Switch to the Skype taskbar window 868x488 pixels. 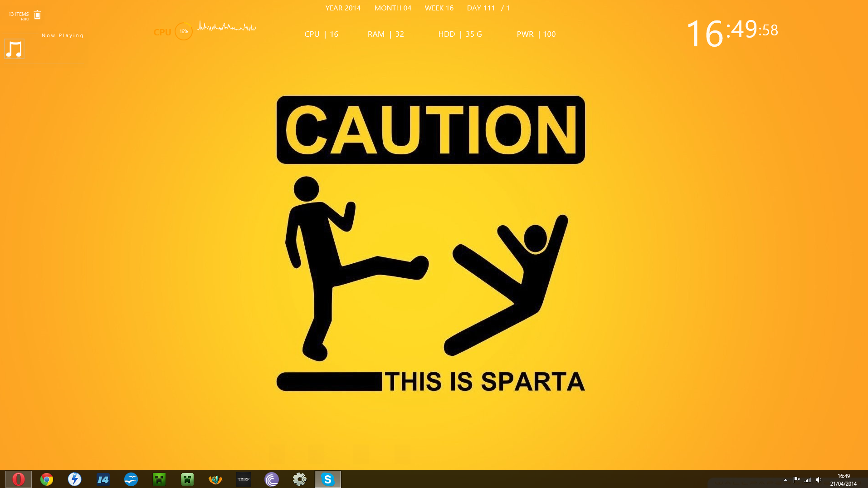[328, 479]
